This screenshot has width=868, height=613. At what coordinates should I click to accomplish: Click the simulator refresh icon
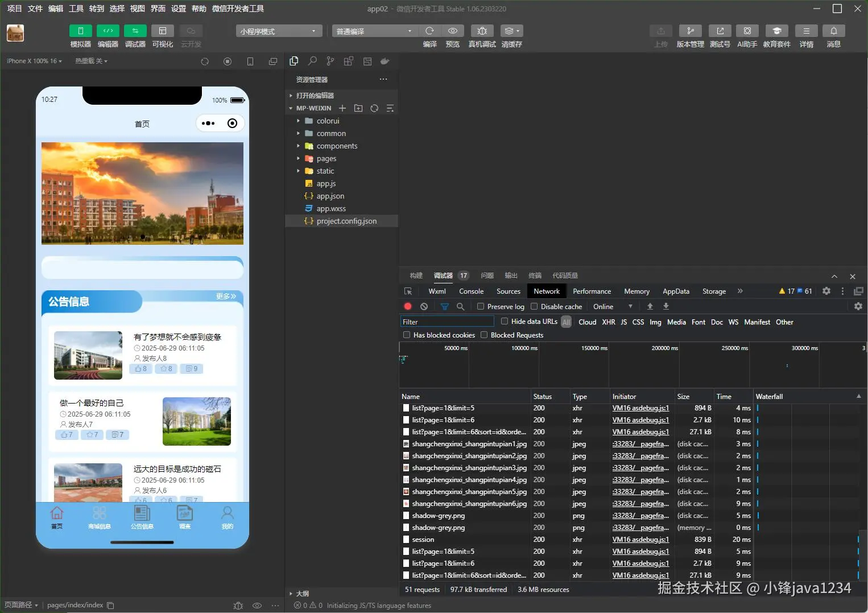pos(205,61)
